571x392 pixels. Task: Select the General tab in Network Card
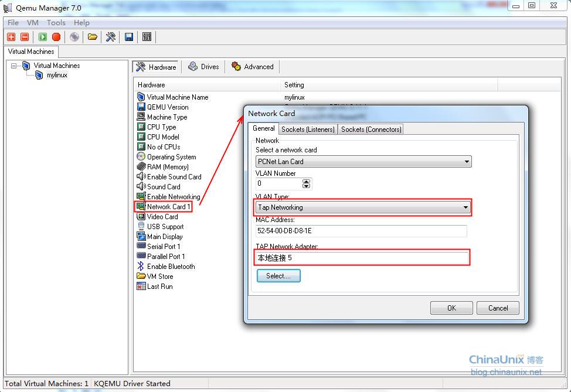(264, 128)
